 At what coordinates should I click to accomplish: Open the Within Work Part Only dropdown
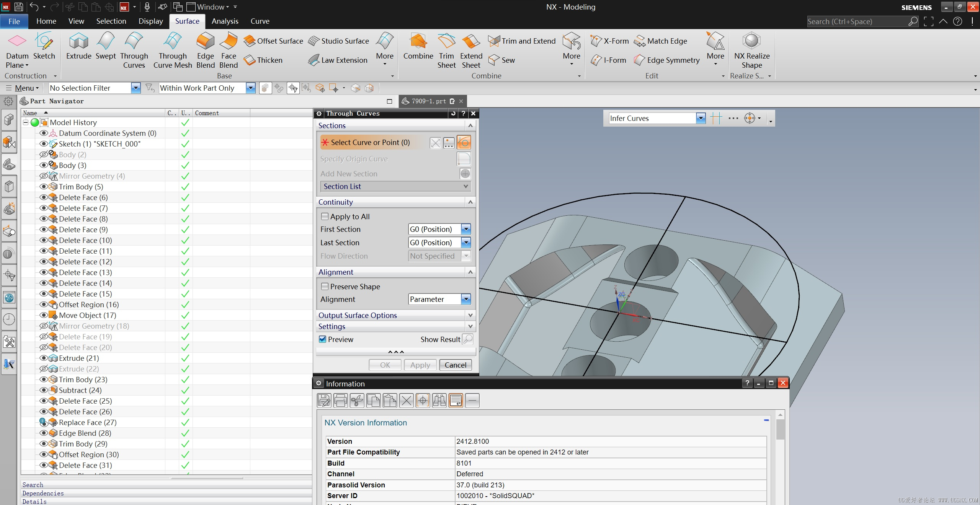coord(250,88)
